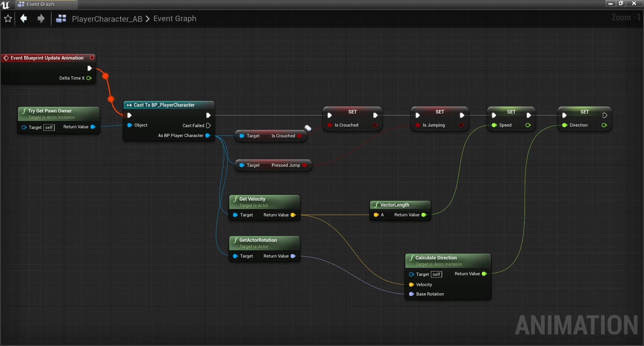Click Get Velocity Return Value pin
644x346 pixels.
[293, 215]
